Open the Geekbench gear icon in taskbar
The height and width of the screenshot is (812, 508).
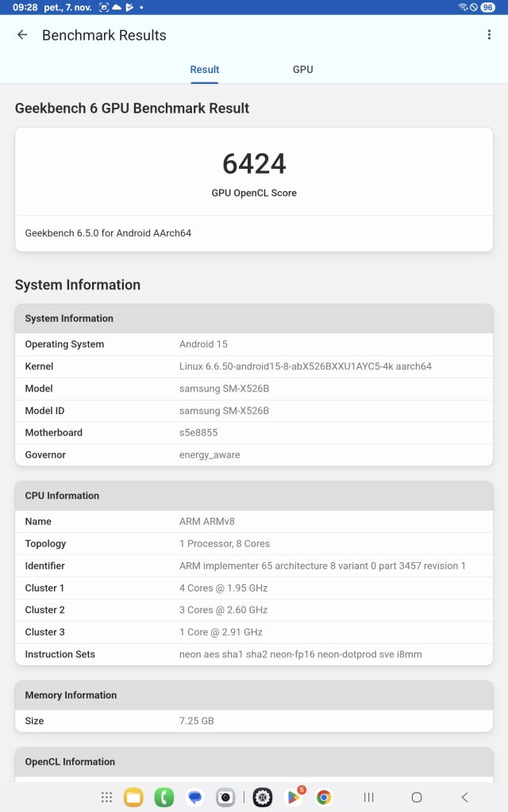click(263, 798)
